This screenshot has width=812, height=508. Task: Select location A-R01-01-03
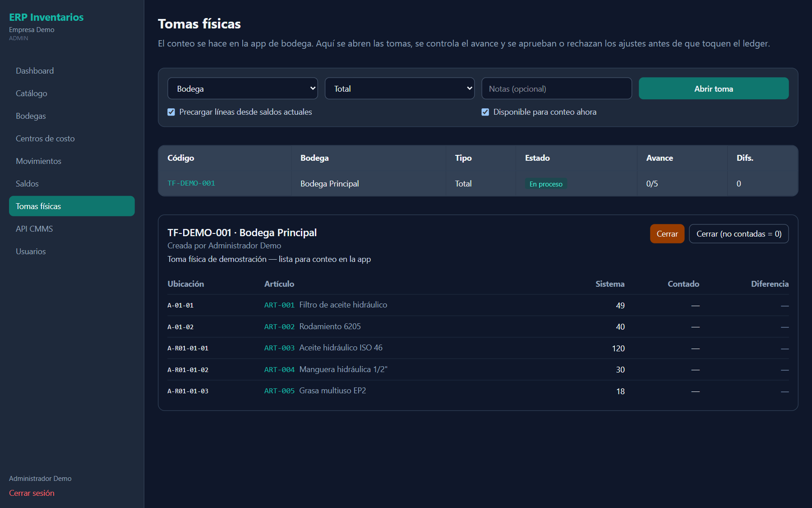188,391
